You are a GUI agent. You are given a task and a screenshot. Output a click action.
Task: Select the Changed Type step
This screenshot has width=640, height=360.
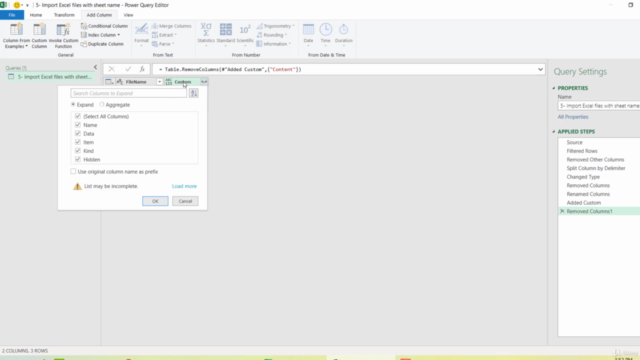click(x=583, y=177)
